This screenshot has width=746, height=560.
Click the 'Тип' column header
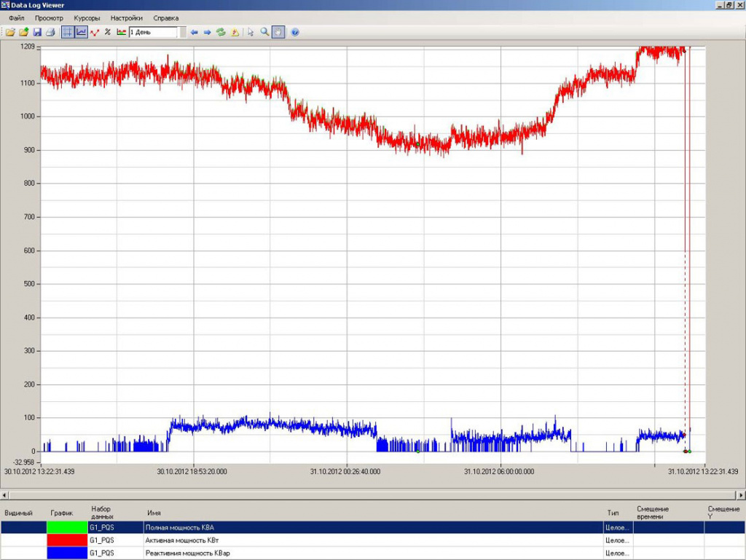point(613,513)
